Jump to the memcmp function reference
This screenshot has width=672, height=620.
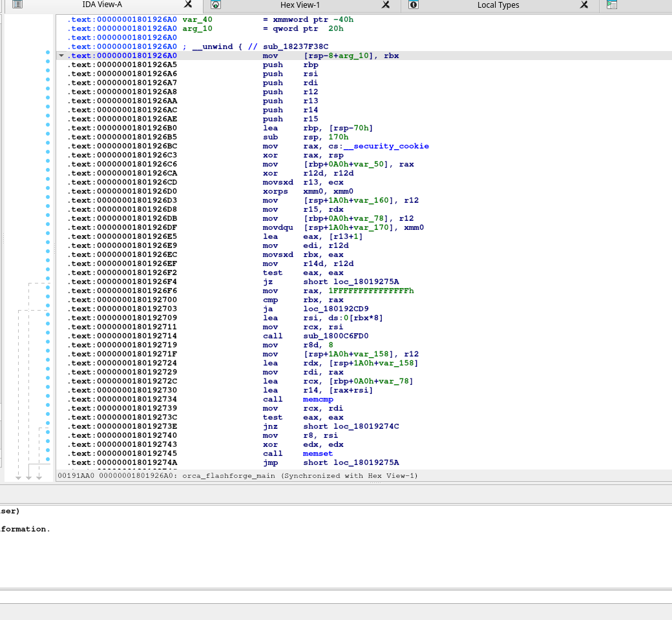click(x=318, y=399)
